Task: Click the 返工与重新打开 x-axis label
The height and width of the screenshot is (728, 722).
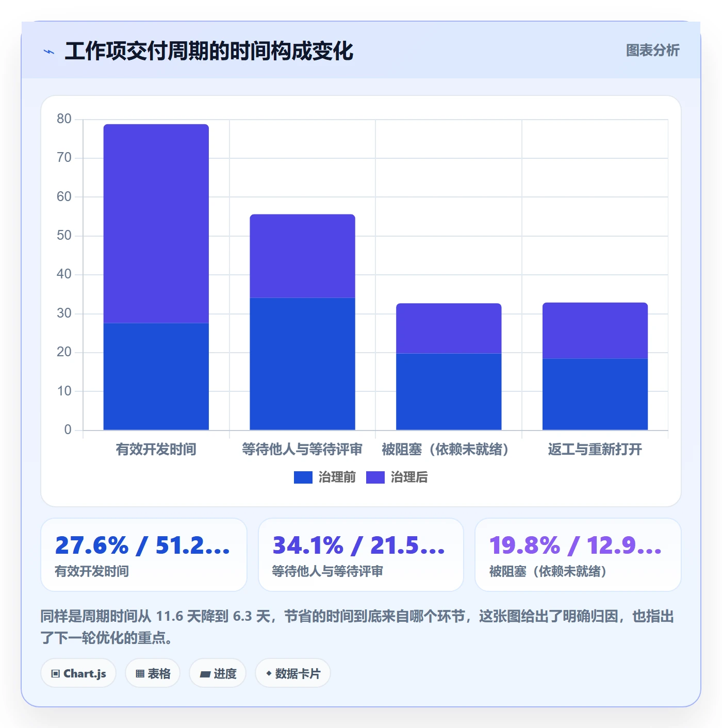Action: point(595,450)
